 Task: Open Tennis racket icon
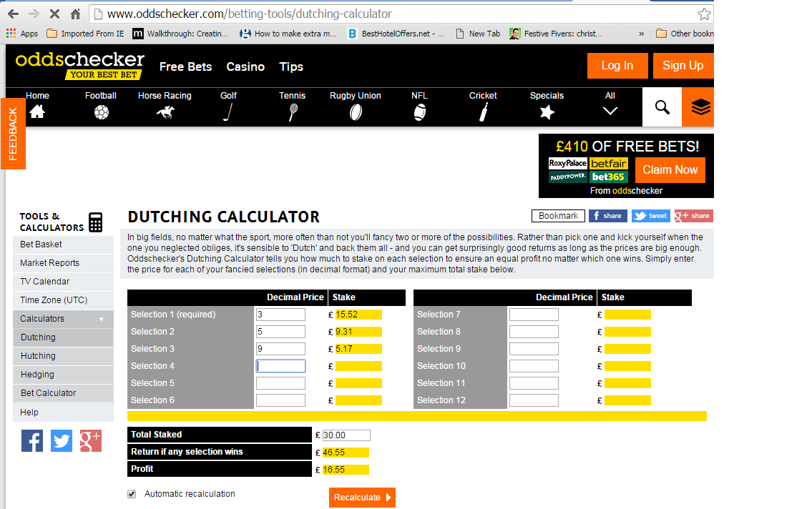coord(293,112)
